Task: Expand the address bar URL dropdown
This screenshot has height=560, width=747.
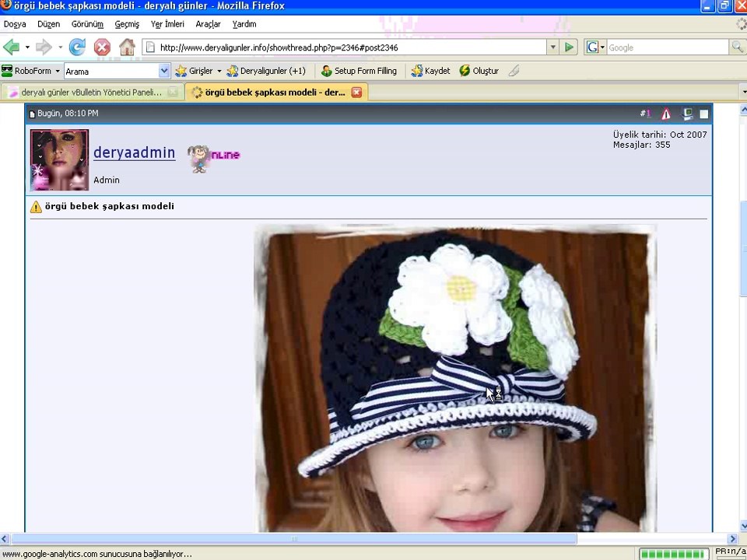Action: click(x=552, y=47)
